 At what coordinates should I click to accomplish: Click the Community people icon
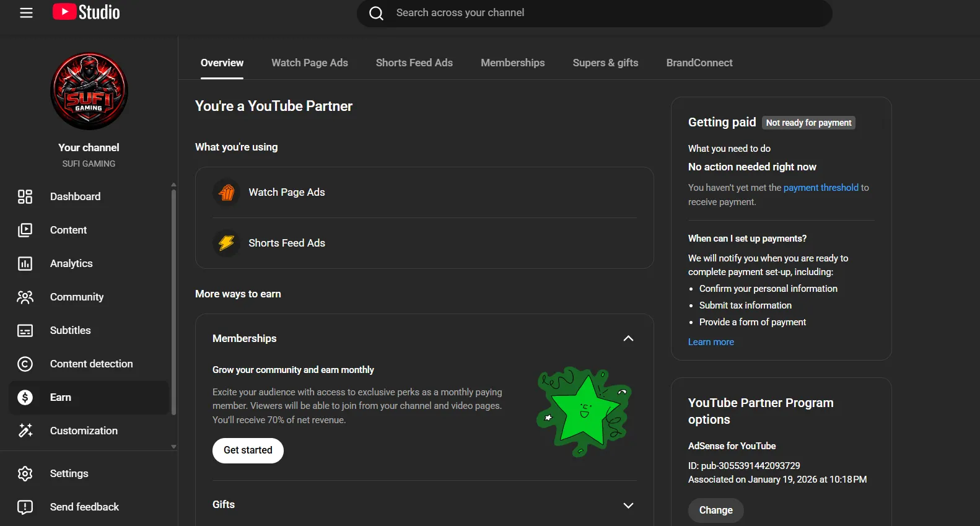25,297
